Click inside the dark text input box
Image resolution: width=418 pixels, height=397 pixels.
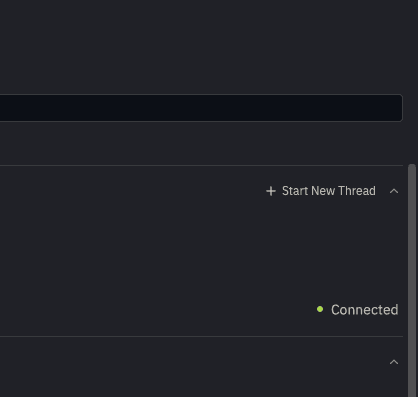201,108
